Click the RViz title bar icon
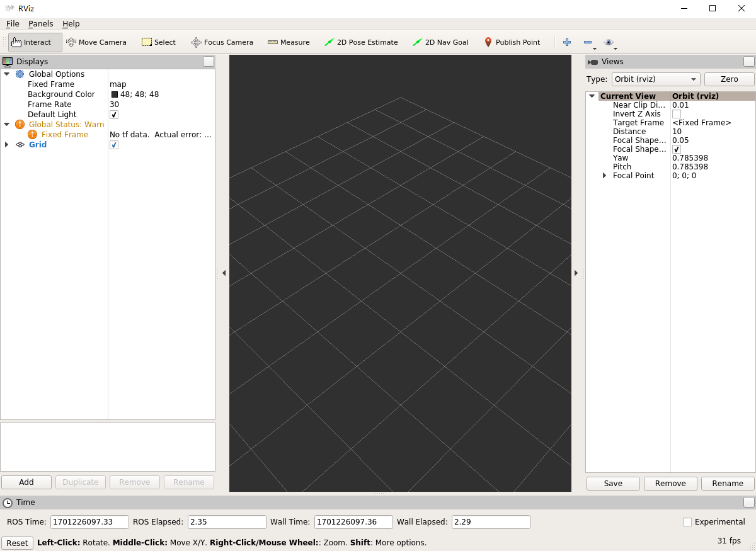 pos(9,8)
